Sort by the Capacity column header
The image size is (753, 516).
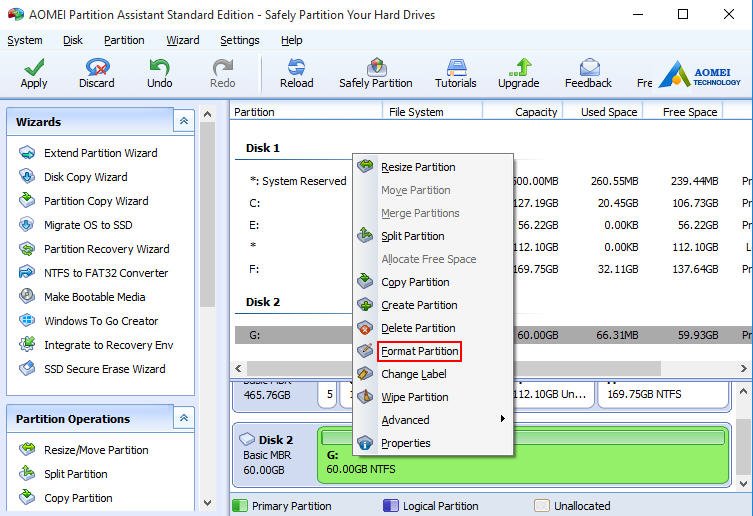pyautogui.click(x=522, y=112)
